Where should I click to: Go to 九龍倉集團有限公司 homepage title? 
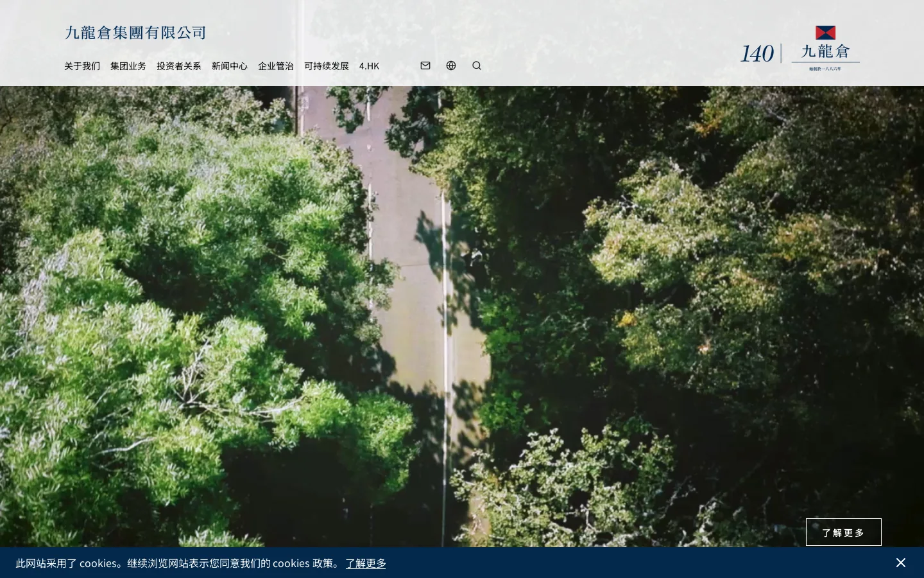point(135,33)
